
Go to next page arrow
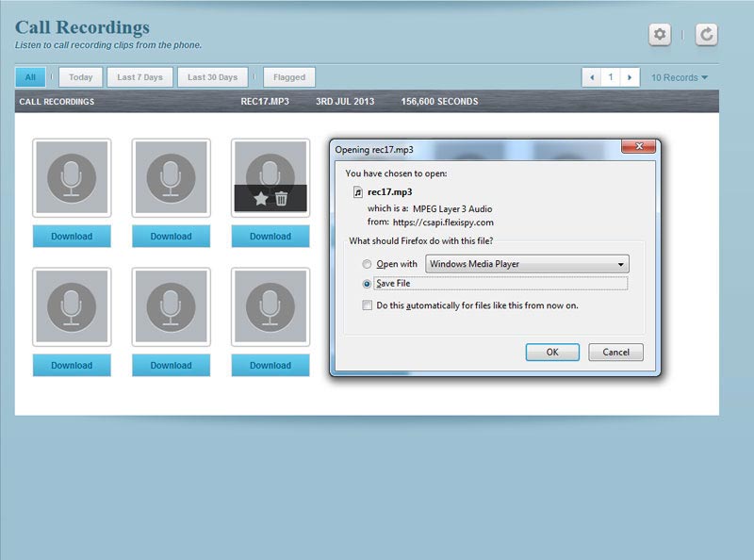630,77
